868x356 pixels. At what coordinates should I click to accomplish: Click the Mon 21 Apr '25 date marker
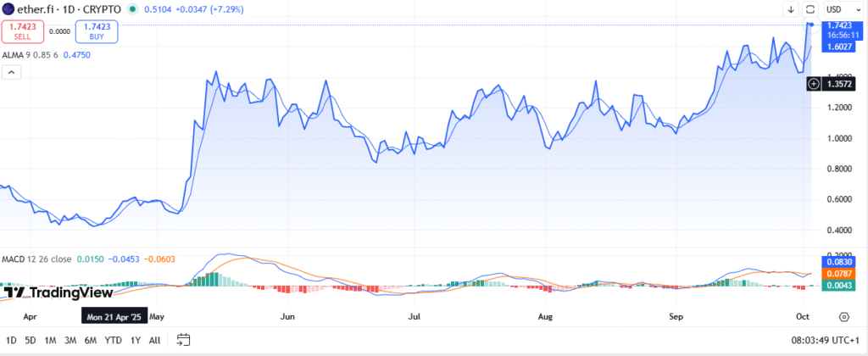pos(114,317)
